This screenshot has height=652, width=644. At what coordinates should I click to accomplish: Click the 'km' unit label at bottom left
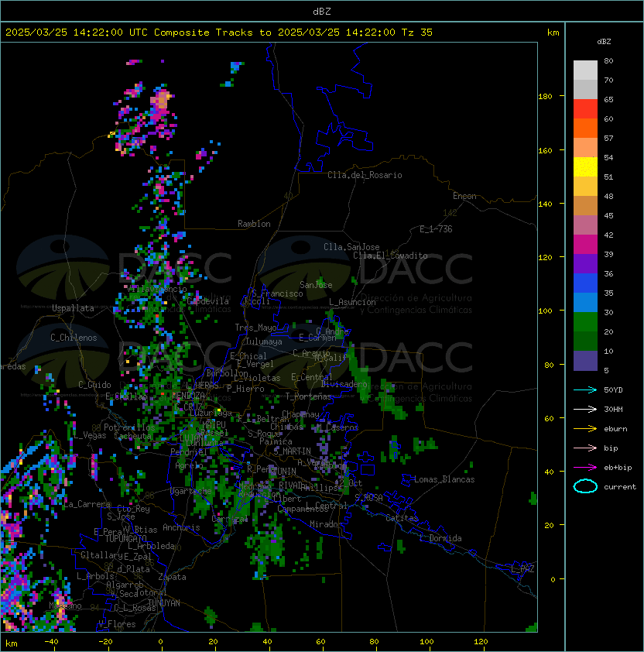tap(12, 643)
